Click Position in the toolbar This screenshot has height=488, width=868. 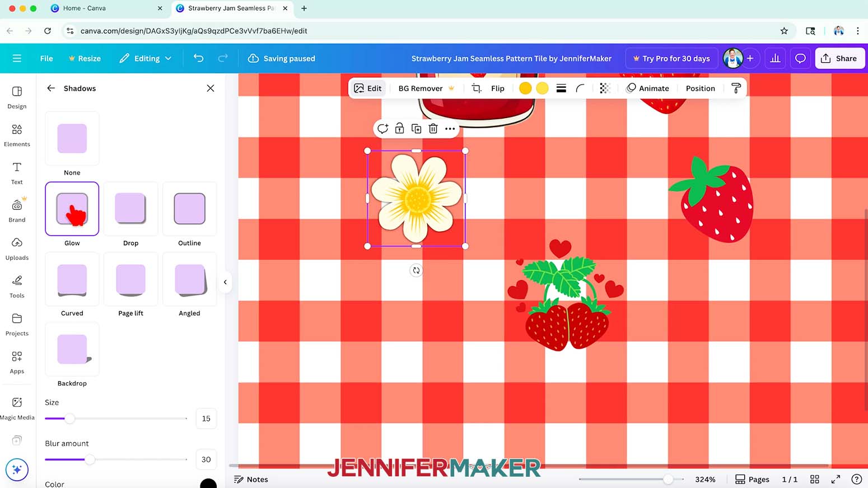point(700,88)
